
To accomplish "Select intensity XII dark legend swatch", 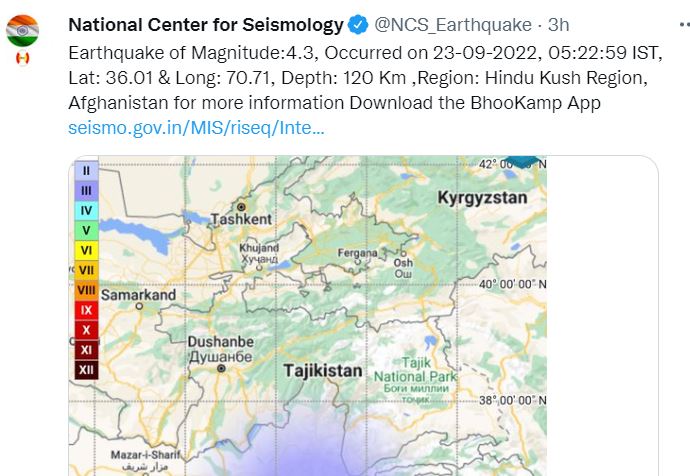I will [86, 370].
